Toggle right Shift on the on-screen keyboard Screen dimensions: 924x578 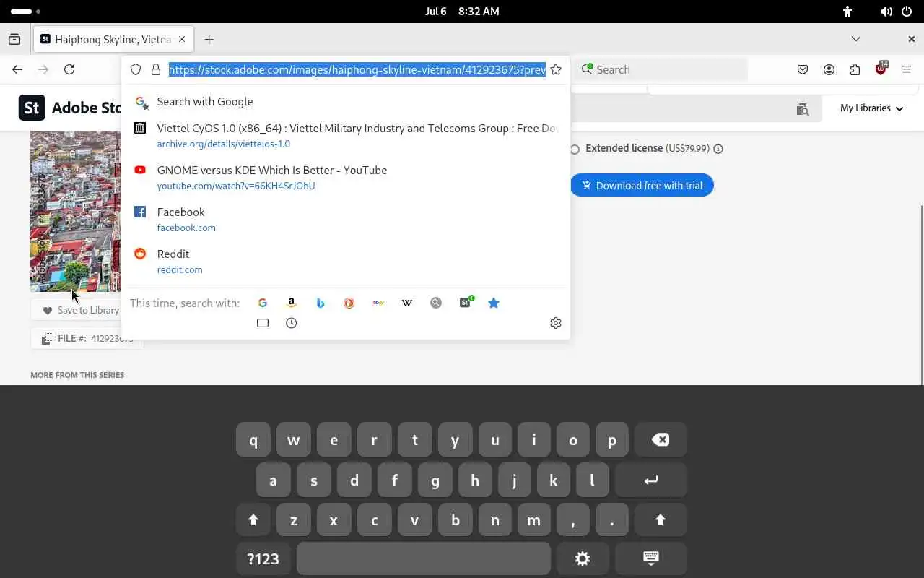pyautogui.click(x=661, y=519)
